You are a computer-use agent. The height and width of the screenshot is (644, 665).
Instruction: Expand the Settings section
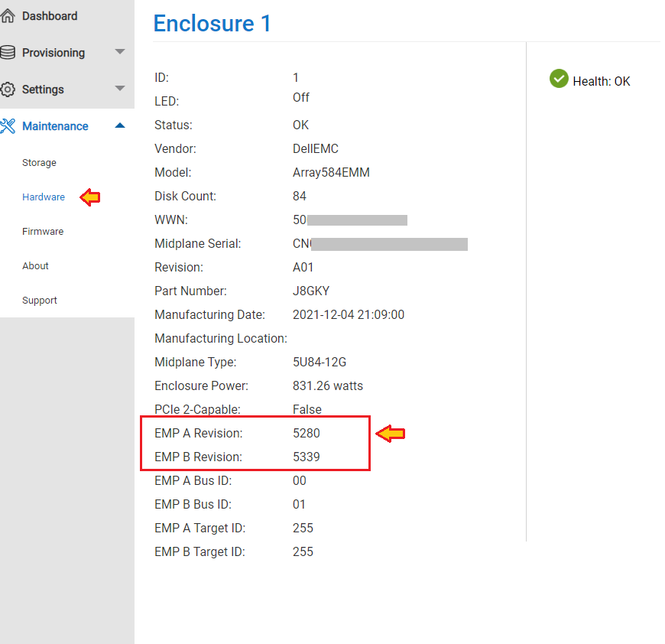119,89
